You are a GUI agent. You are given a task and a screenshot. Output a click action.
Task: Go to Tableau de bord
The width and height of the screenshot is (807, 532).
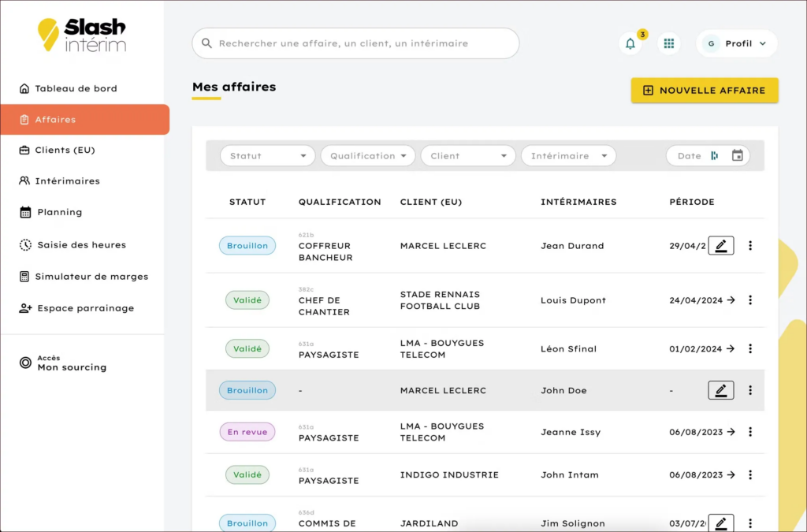coord(68,88)
